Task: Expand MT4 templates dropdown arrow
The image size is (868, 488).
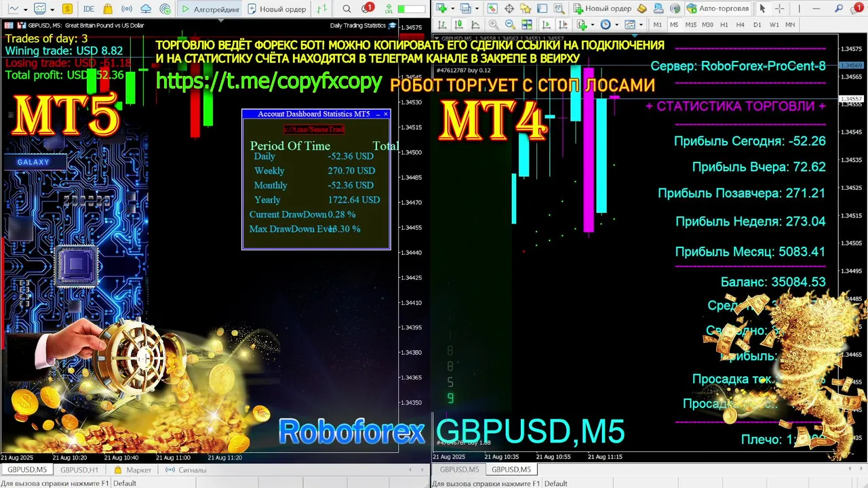Action: pos(640,25)
